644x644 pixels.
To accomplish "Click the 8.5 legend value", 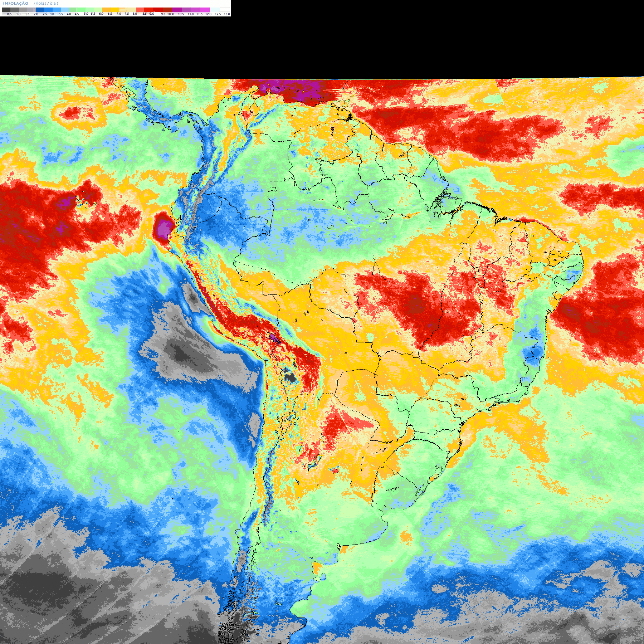I will 145,14.
